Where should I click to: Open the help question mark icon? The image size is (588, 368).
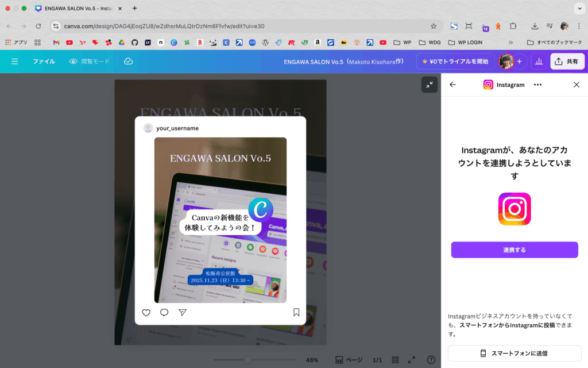431,360
